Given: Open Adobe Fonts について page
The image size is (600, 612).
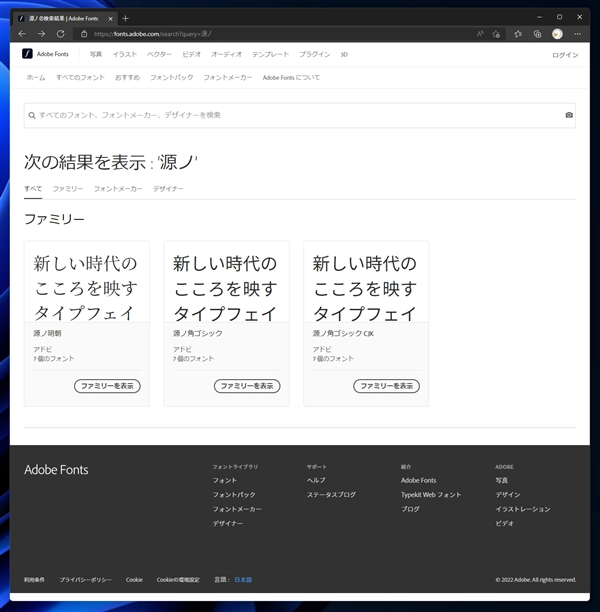Looking at the screenshot, I should coord(291,77).
